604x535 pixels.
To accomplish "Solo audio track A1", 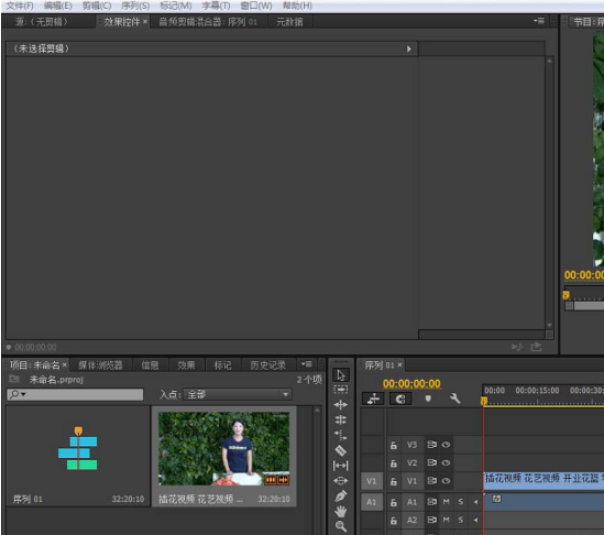I will click(460, 501).
